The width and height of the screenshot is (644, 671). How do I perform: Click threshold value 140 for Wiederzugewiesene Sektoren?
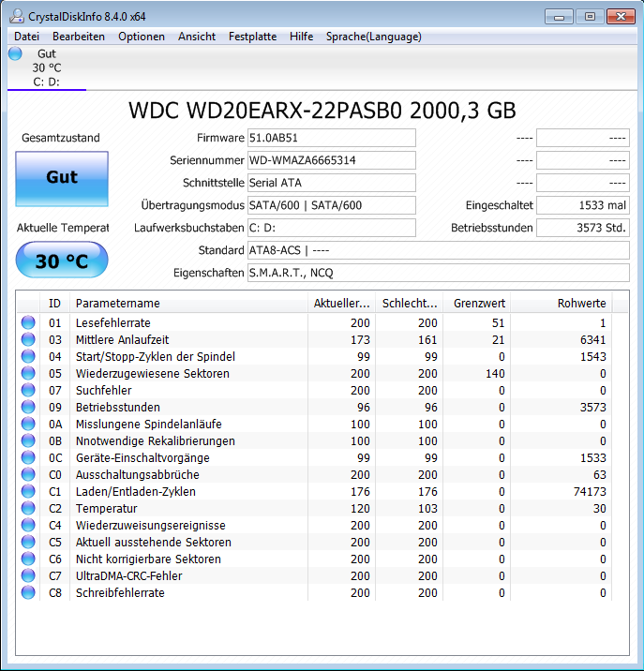(495, 374)
